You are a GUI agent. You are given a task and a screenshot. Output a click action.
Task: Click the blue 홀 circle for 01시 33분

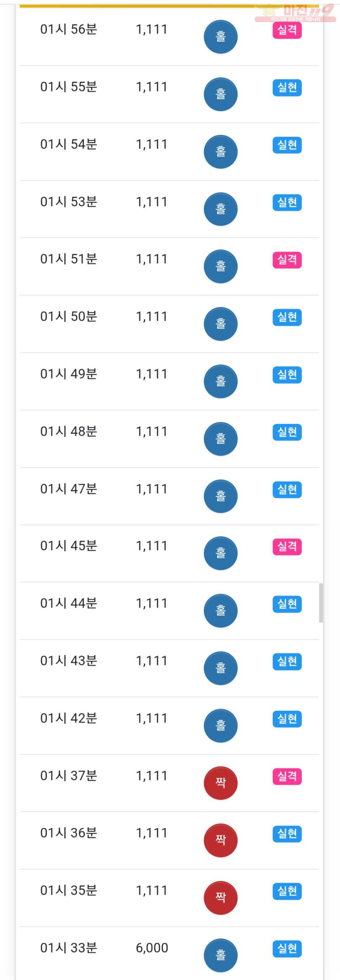coord(221,955)
